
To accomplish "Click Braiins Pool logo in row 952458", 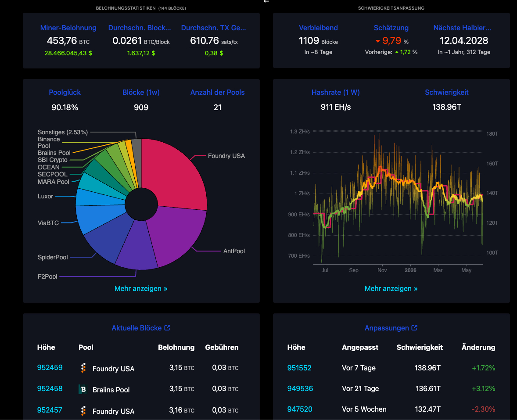I will point(83,389).
